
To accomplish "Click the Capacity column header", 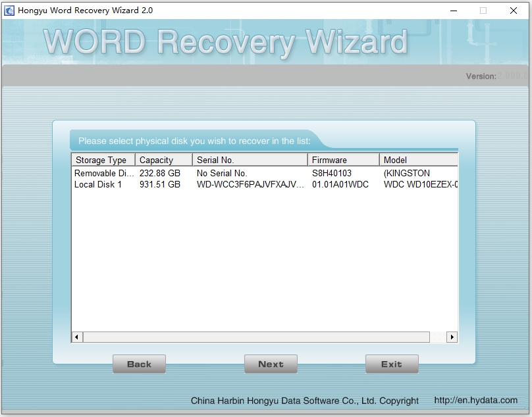I will [161, 159].
